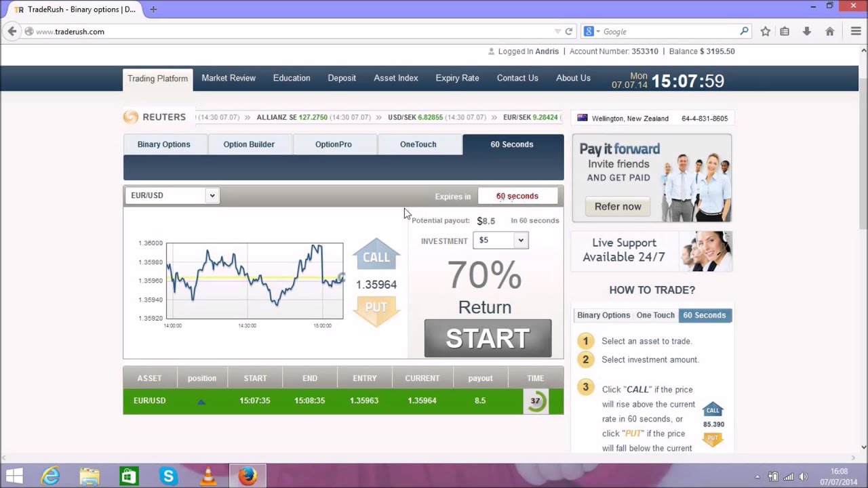Click the URL address bar
This screenshot has height=488, width=868.
(292, 31)
